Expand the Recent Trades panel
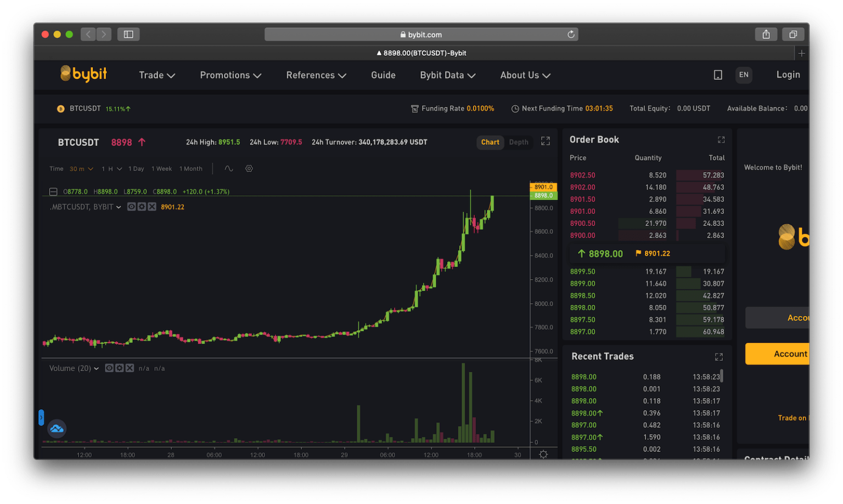The height and width of the screenshot is (504, 843). 718,357
